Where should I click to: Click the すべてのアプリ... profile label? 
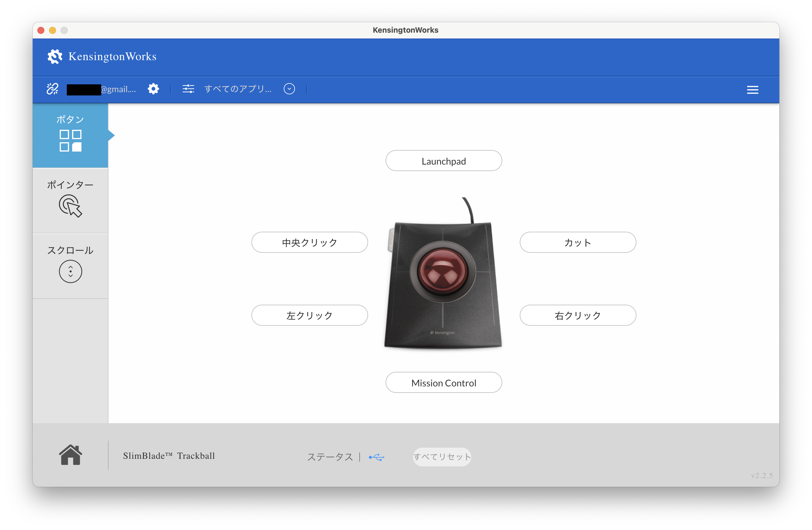pyautogui.click(x=238, y=89)
